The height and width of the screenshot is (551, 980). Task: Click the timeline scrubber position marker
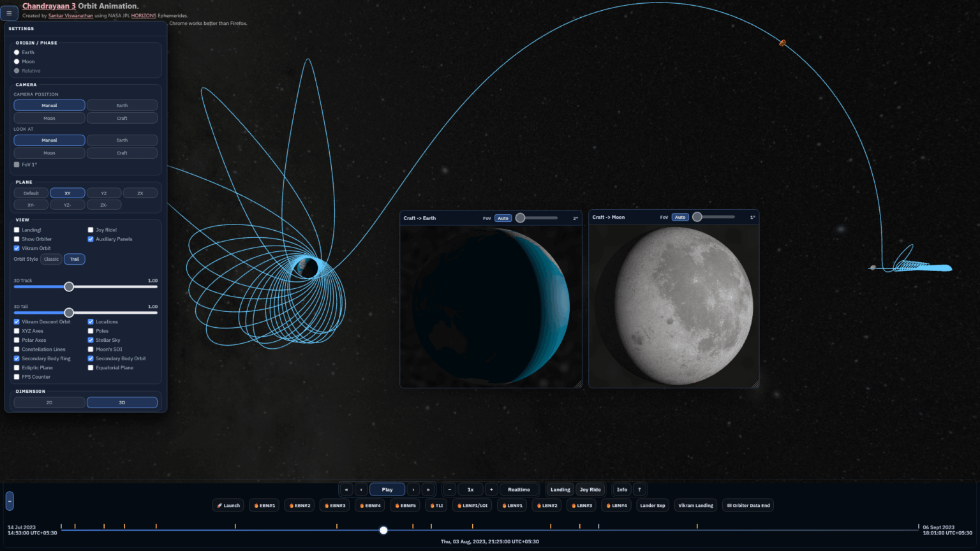tap(383, 530)
